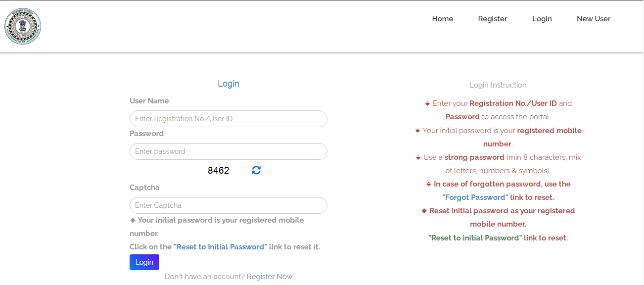Go to Register in the navigation bar
Image resolution: width=644 pixels, height=285 pixels.
tap(492, 19)
